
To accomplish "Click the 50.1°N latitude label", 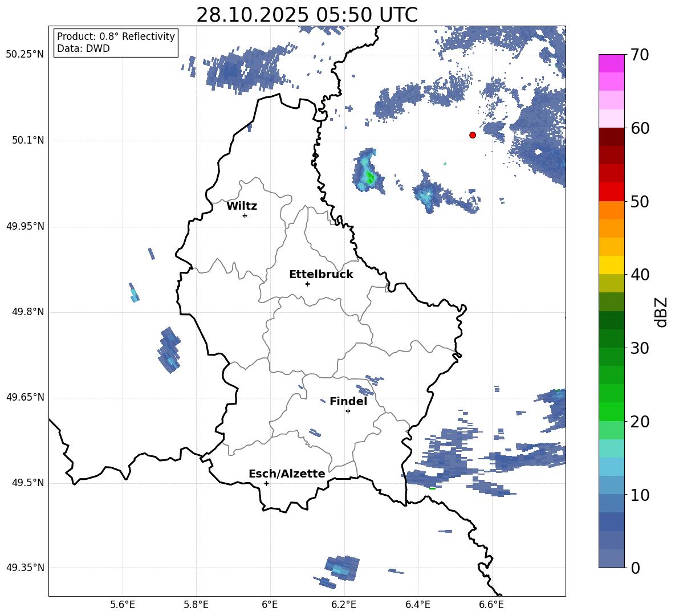I will pos(28,140).
